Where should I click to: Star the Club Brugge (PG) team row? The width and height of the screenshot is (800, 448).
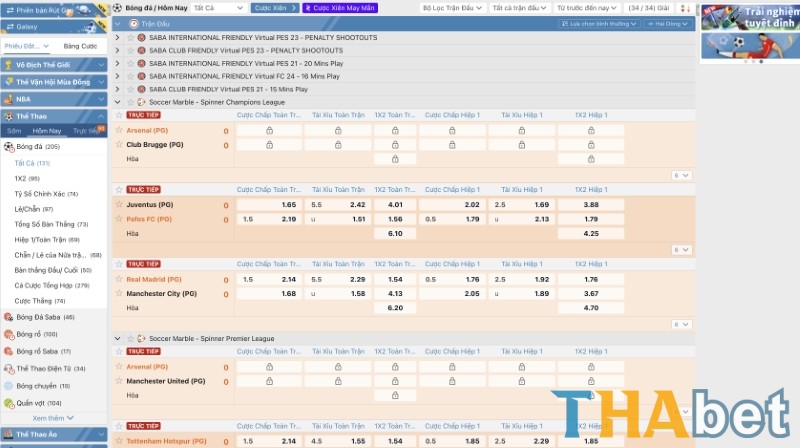pyautogui.click(x=119, y=144)
